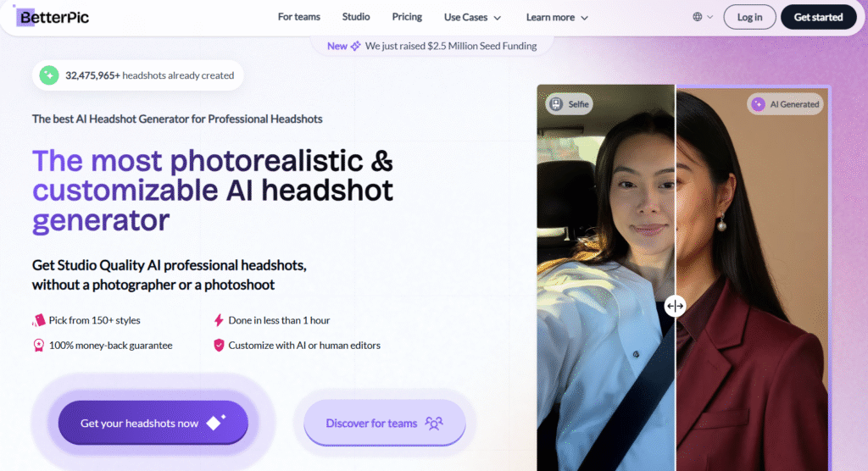The image size is (868, 471).
Task: Click the 100% money-back guarantee text
Action: click(x=111, y=346)
